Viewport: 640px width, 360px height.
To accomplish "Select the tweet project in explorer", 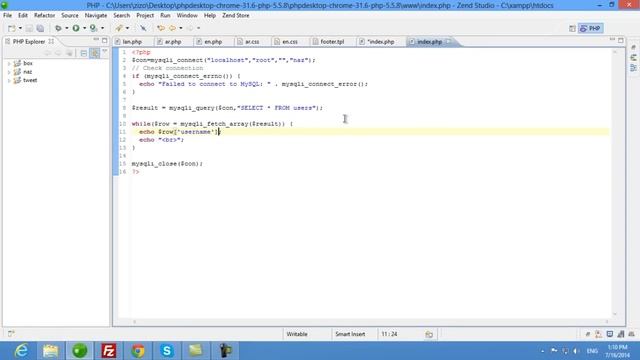I will point(30,80).
